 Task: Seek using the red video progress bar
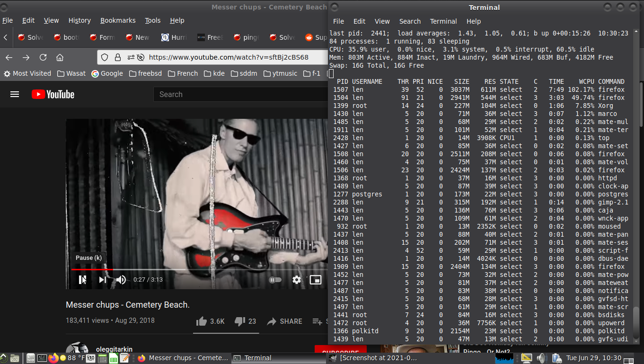(x=92, y=269)
